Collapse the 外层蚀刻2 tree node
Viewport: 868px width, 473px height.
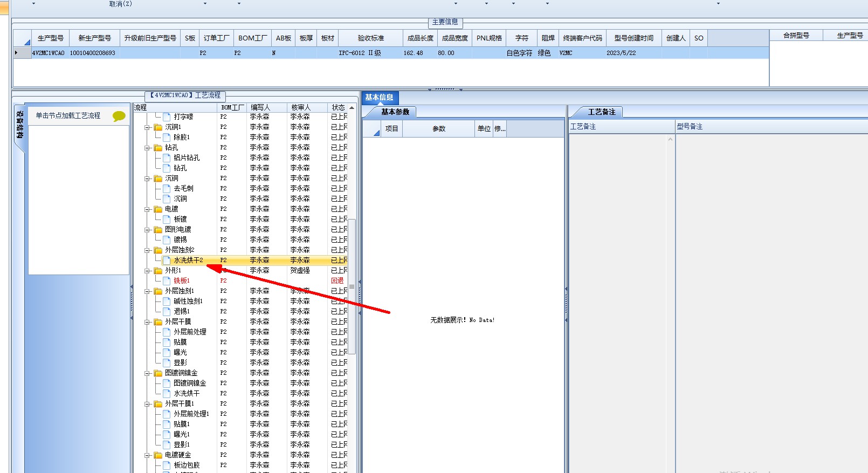(x=147, y=250)
